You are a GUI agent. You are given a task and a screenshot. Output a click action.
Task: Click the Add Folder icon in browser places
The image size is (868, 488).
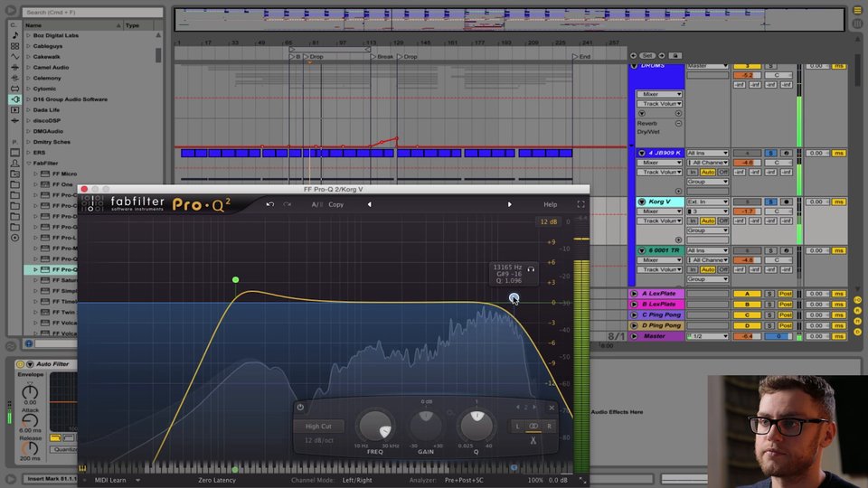coord(15,238)
